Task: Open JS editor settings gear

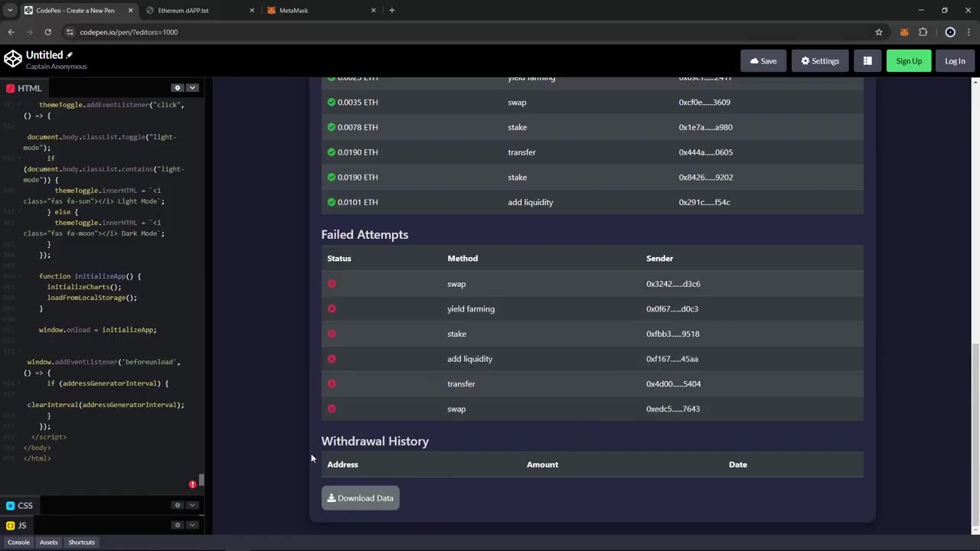Action: (x=178, y=525)
